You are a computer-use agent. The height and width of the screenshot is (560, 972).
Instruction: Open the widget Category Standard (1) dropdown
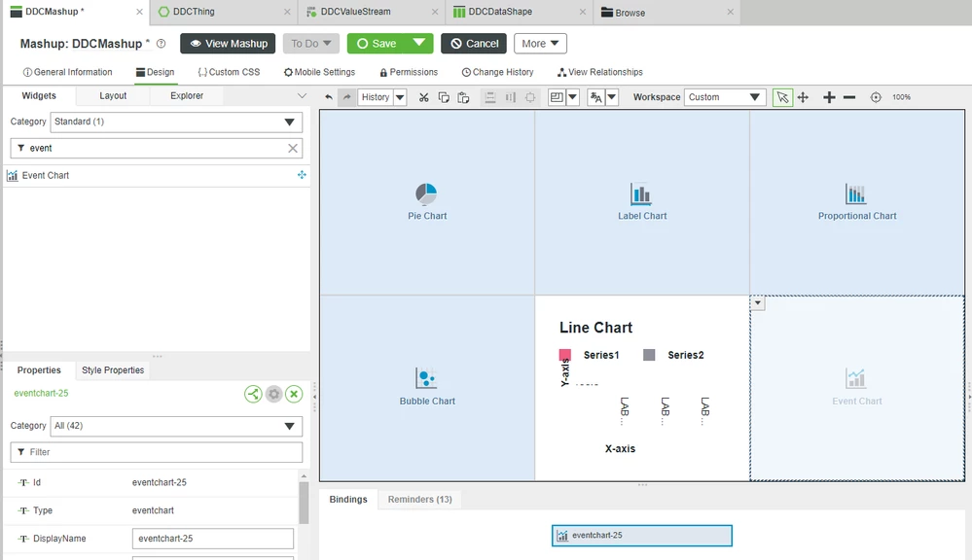(x=176, y=122)
